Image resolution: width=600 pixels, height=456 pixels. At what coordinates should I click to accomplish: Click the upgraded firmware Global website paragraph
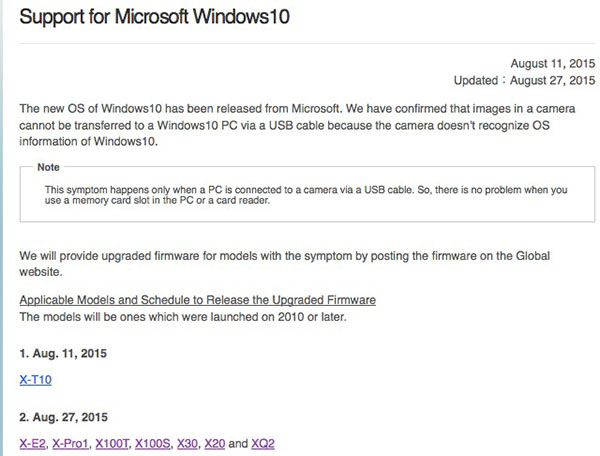tap(285, 264)
